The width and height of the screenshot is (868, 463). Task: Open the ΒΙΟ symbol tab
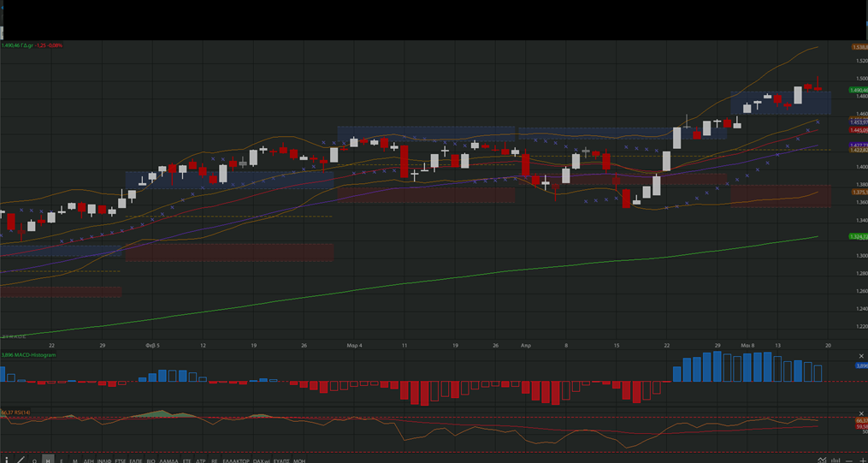151,460
